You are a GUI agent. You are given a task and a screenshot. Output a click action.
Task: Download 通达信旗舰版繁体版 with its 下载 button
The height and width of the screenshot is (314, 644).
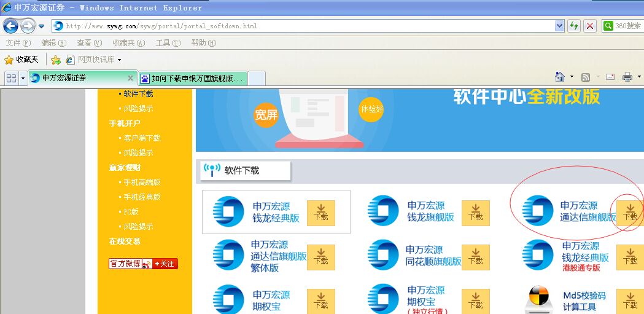click(320, 257)
